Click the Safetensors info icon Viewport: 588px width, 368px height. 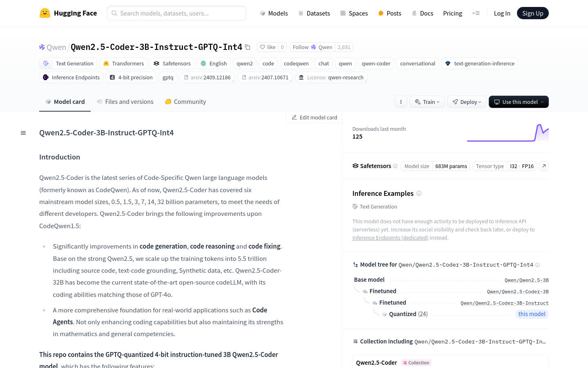[395, 166]
